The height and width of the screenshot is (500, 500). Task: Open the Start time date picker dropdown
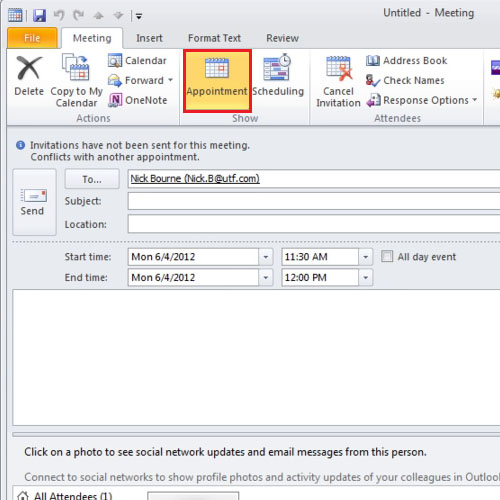(x=266, y=257)
